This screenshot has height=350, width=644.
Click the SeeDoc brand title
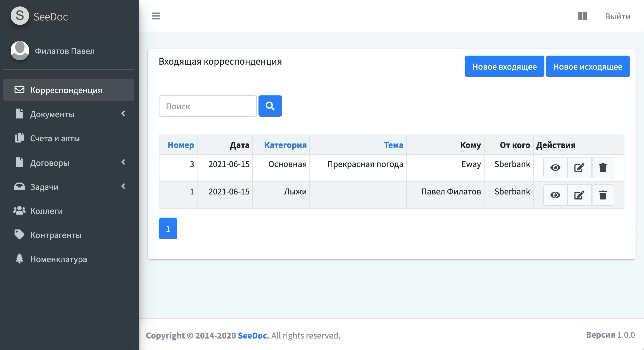pyautogui.click(x=51, y=17)
